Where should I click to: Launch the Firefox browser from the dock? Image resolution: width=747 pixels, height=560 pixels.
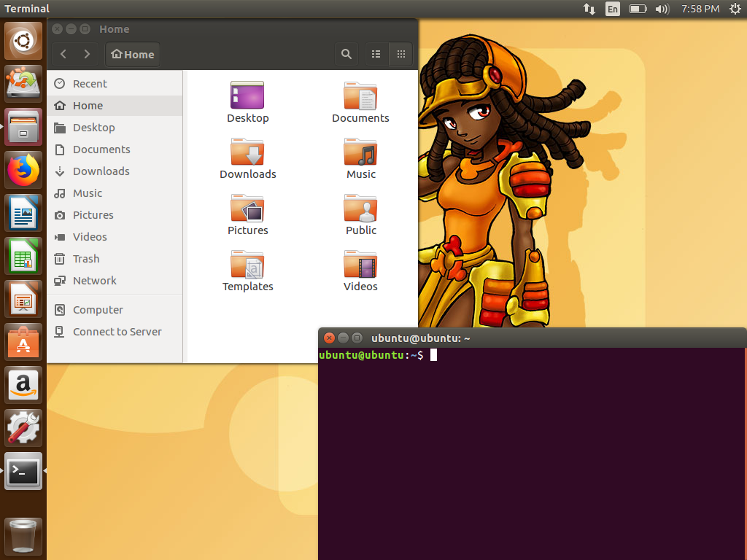pos(23,170)
